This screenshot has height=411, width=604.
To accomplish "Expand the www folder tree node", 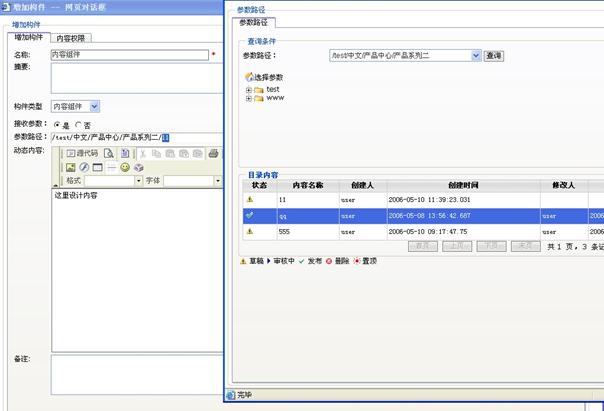I will 247,98.
